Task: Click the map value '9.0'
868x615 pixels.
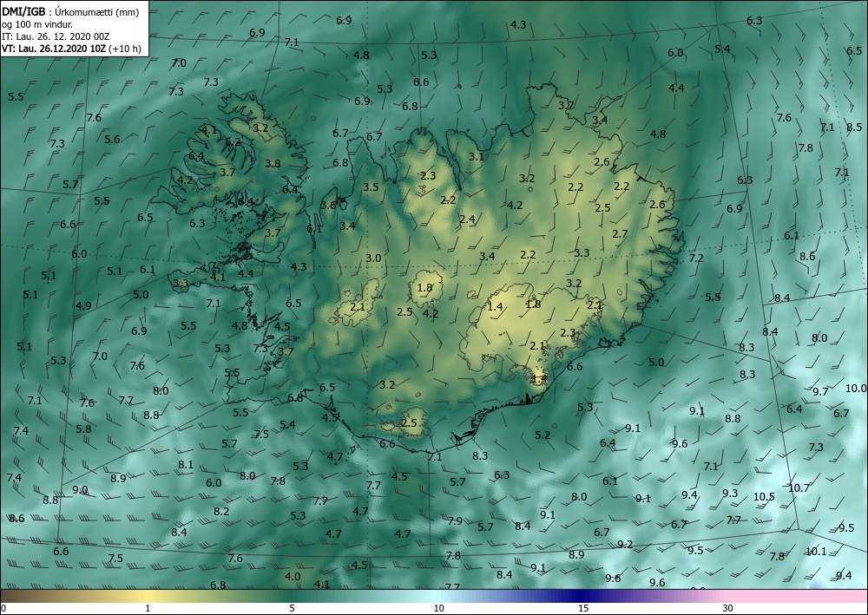Action: (80, 490)
